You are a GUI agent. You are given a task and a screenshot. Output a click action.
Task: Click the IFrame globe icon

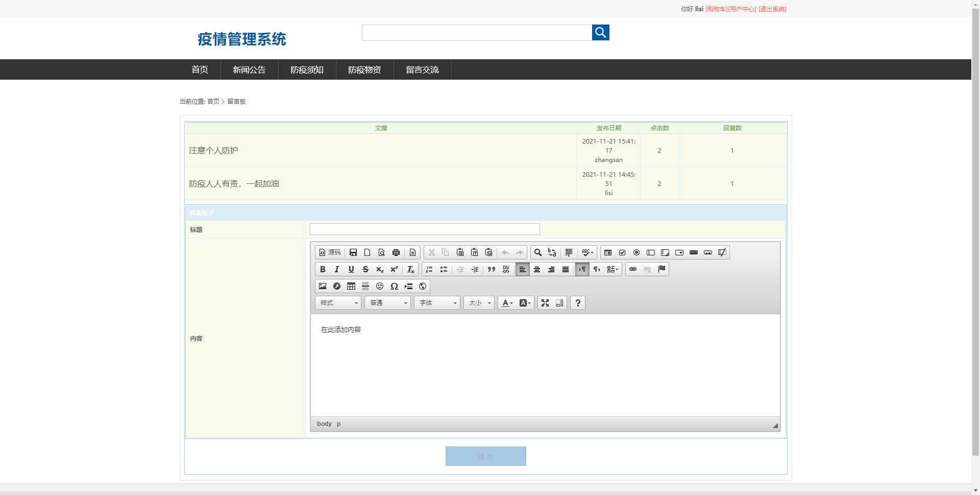pos(423,286)
